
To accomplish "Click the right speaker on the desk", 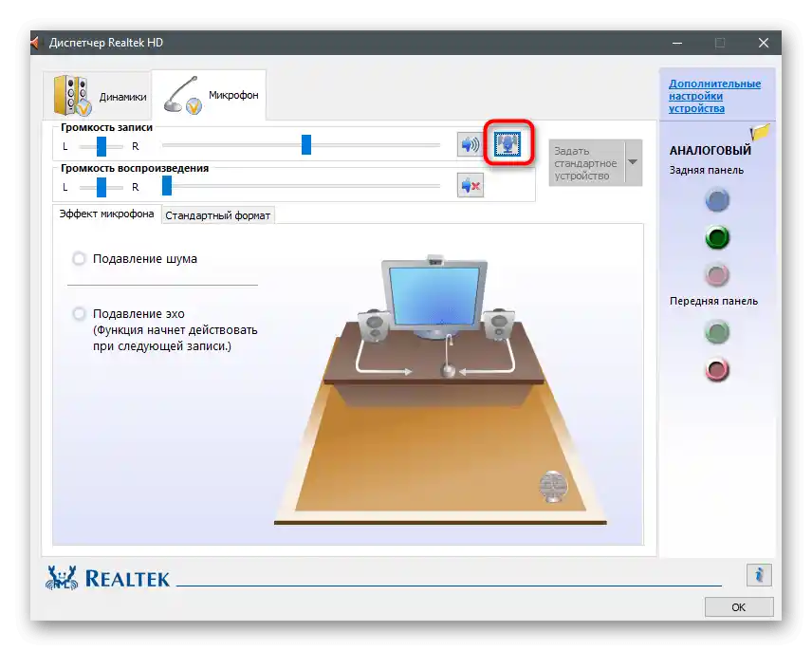I will (x=498, y=324).
